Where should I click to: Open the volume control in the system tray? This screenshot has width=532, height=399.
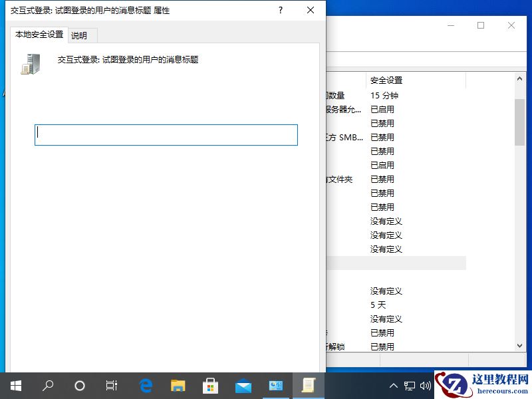426,386
